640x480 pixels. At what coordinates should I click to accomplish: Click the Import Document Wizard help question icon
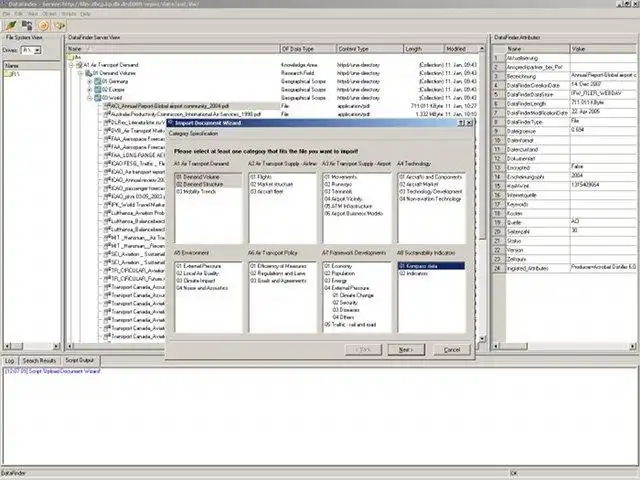point(461,123)
